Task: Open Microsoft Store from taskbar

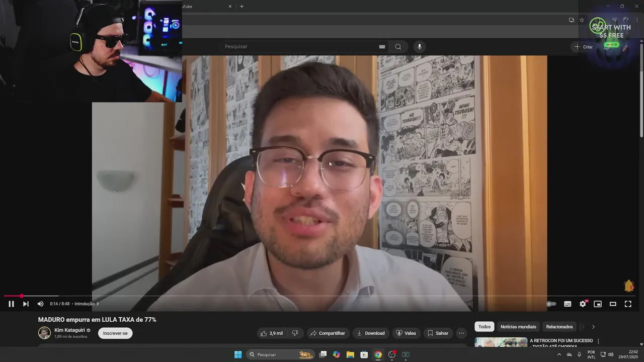Action: point(364,354)
